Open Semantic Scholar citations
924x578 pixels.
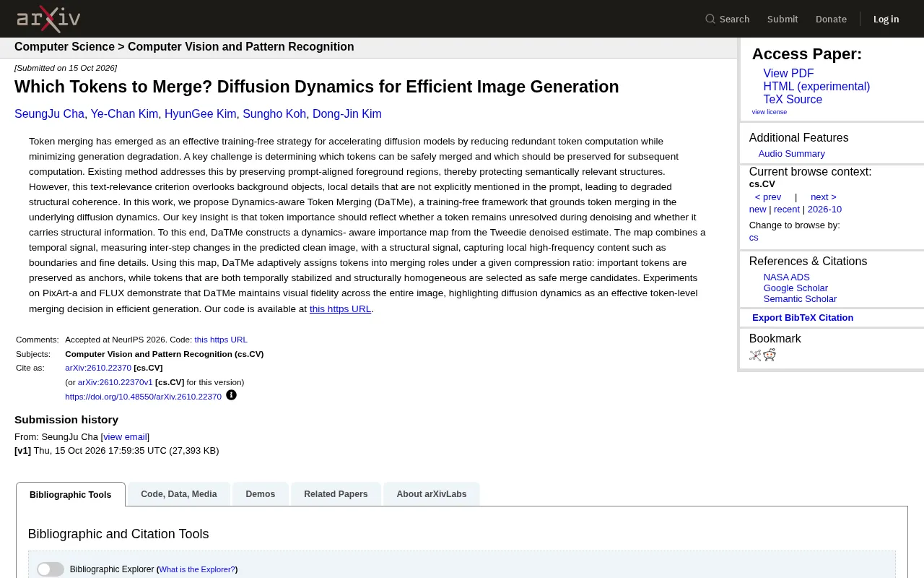800,299
